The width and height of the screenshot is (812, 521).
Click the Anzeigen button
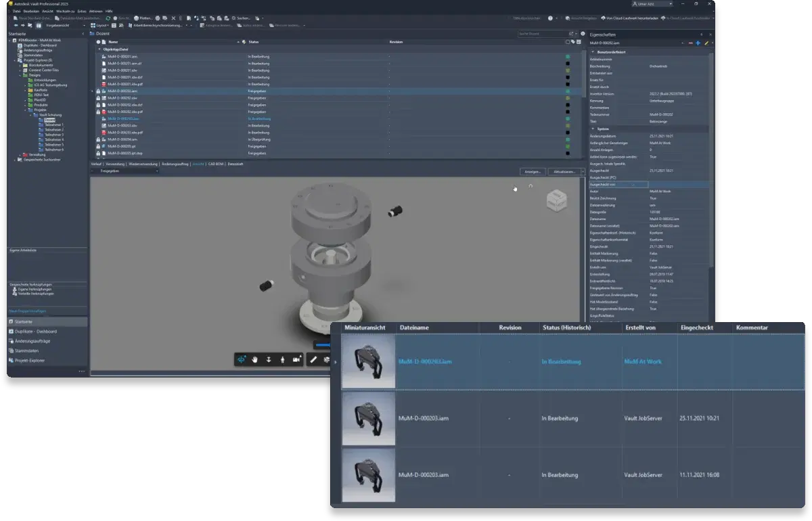click(532, 172)
